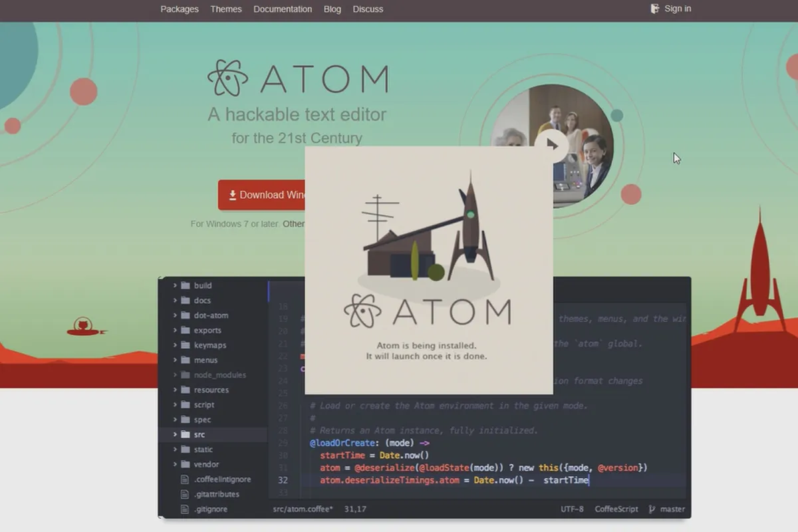Click the node_modules folder icon
The width and height of the screenshot is (798, 532).
[x=185, y=374]
